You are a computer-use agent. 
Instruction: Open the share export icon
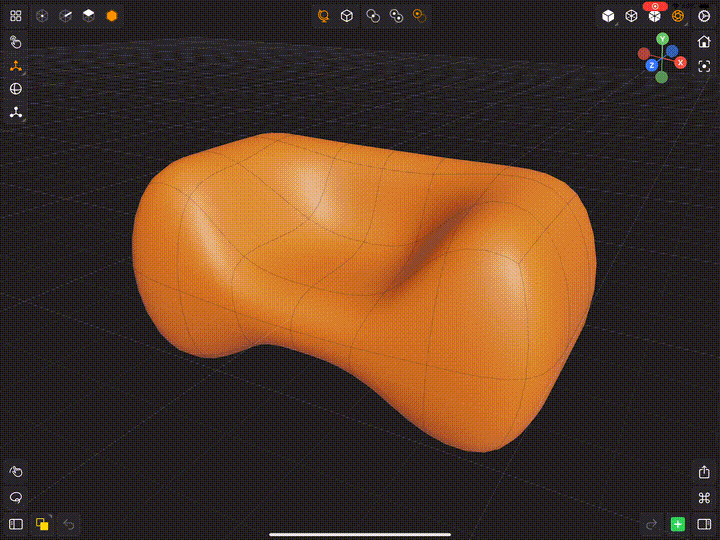click(704, 472)
